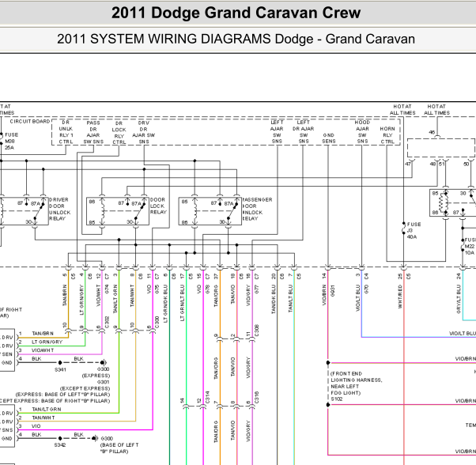Click the "2011 Dodge Grand Caravan Crew" title
The height and width of the screenshot is (465, 476).
coord(236,13)
